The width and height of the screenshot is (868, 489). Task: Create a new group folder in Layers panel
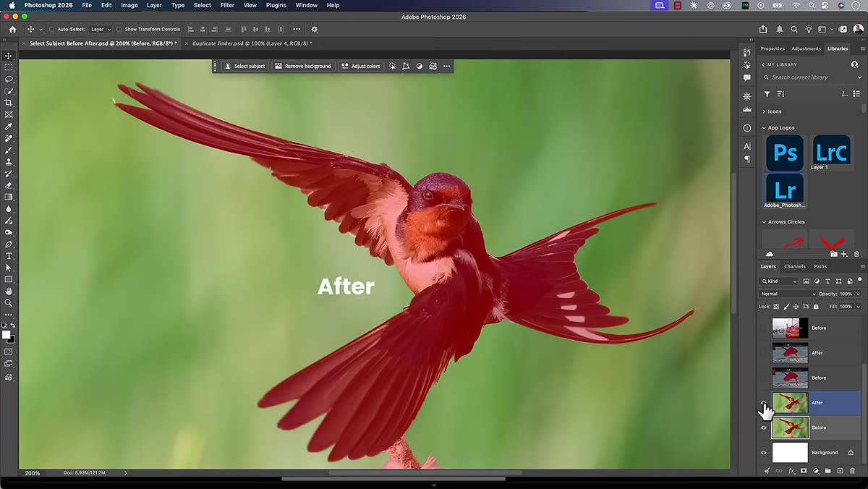[828, 471]
